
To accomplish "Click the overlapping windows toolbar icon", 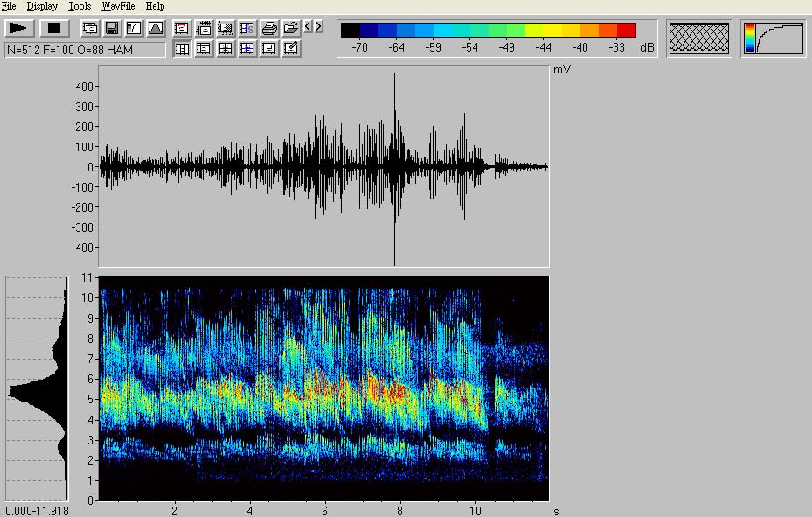I will coord(90,29).
